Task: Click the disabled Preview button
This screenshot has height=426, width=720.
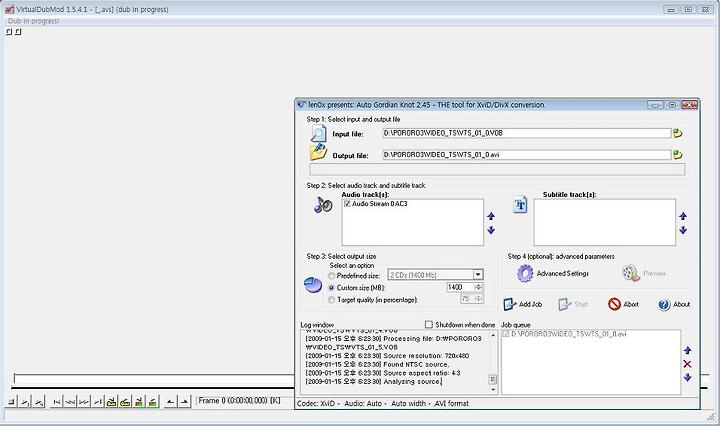Action: 644,274
